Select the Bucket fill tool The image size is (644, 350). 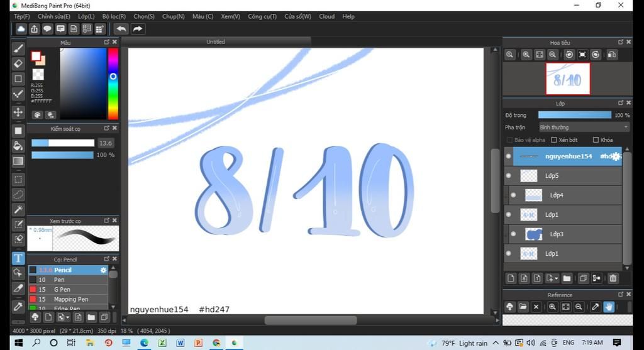coord(18,146)
